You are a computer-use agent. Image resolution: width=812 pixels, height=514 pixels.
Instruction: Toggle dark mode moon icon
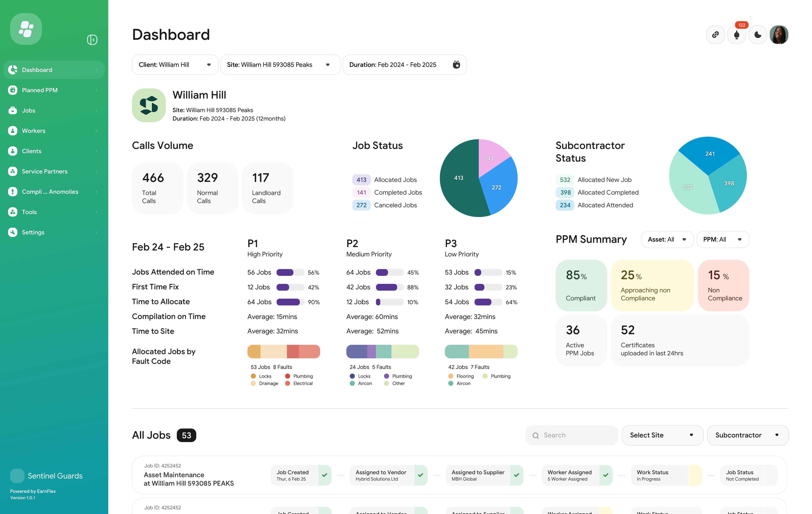[x=758, y=35]
